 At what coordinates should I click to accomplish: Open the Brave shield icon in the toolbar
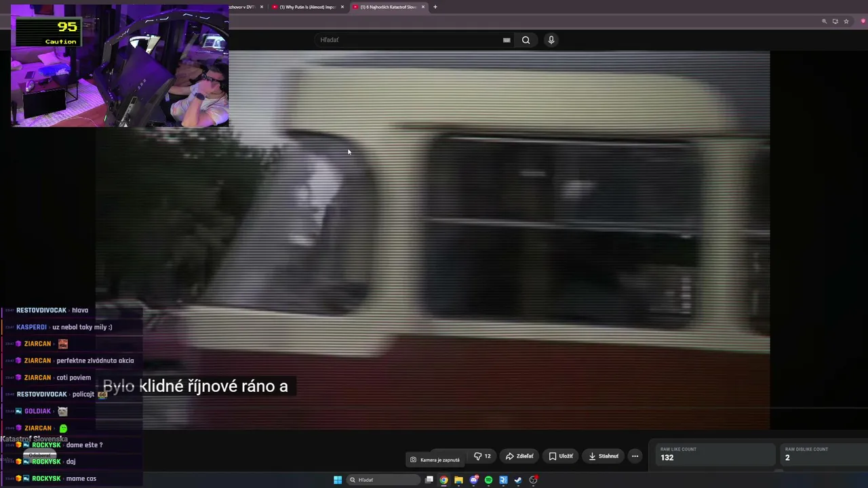863,21
